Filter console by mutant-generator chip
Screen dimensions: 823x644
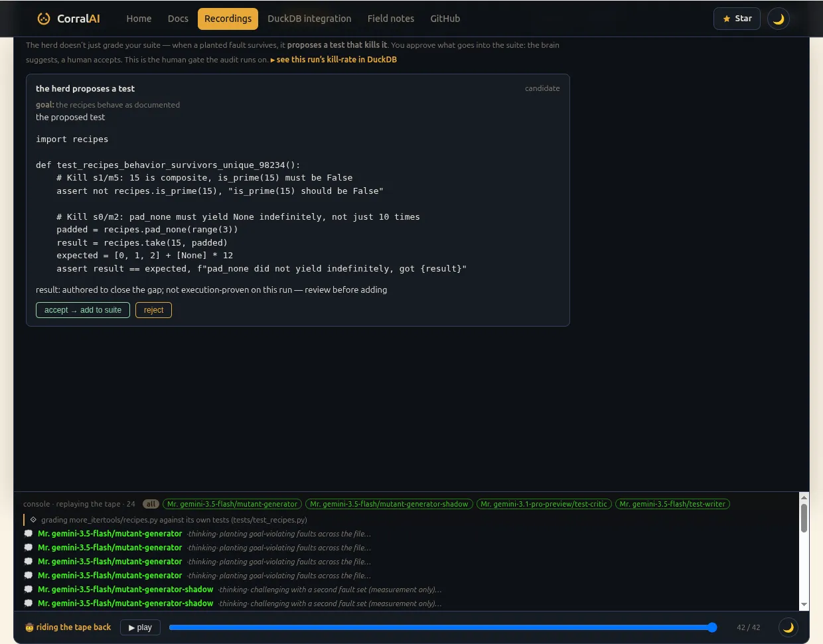(232, 504)
